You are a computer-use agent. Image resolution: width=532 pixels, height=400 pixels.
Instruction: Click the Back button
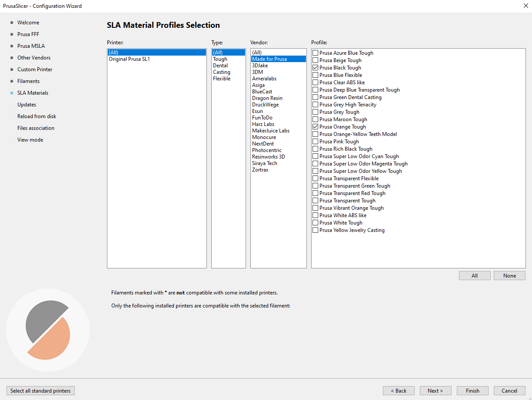[399, 391]
